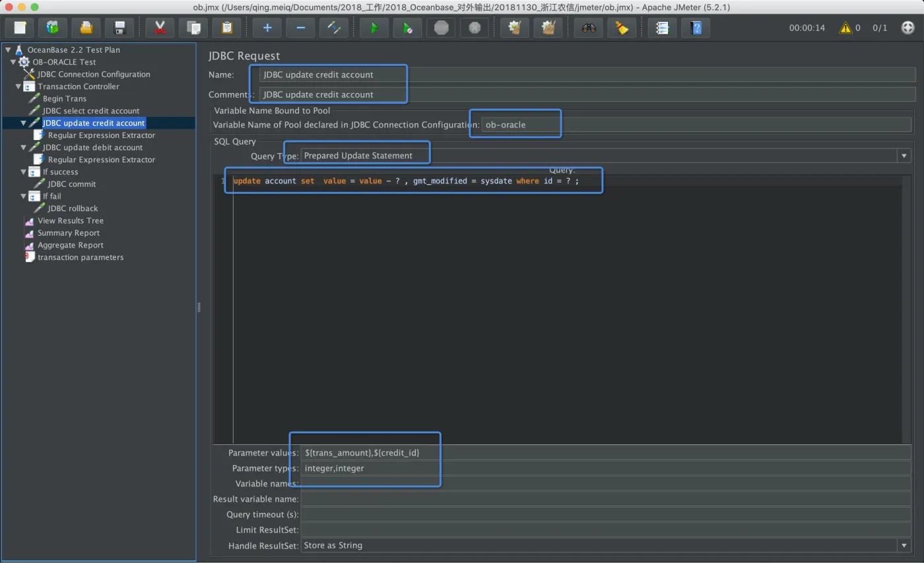924x563 pixels.
Task: Click the Reset Search icon
Action: point(622,28)
